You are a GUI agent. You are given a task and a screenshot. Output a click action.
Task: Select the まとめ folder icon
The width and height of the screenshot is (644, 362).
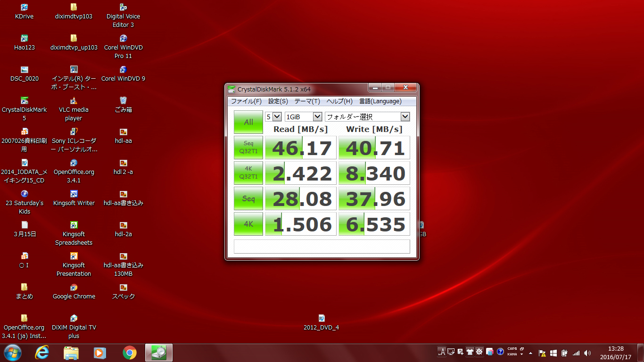(x=25, y=292)
